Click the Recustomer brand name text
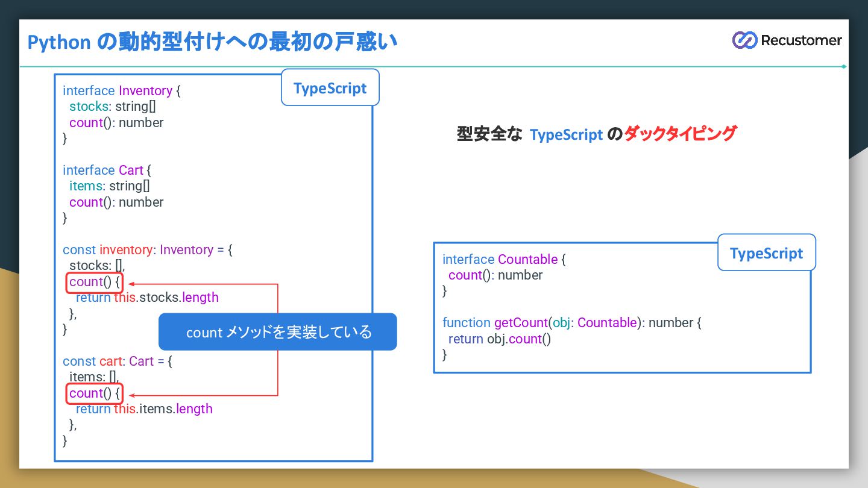Screen dimensions: 868x488 801,40
